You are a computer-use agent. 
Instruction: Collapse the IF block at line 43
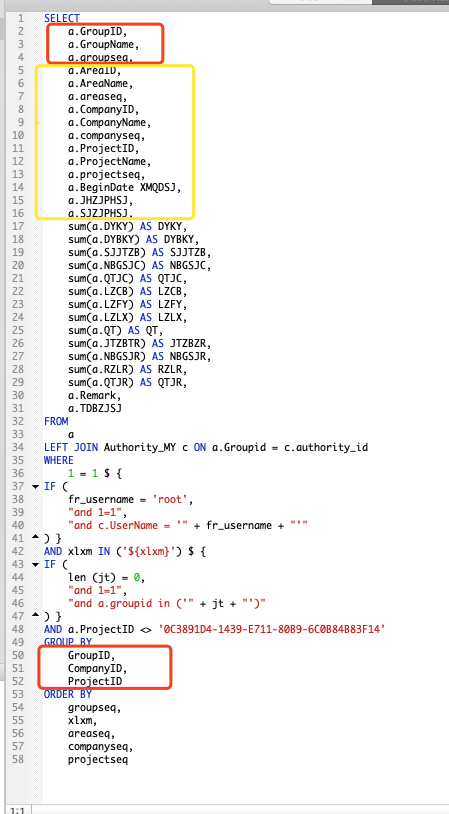[35, 564]
